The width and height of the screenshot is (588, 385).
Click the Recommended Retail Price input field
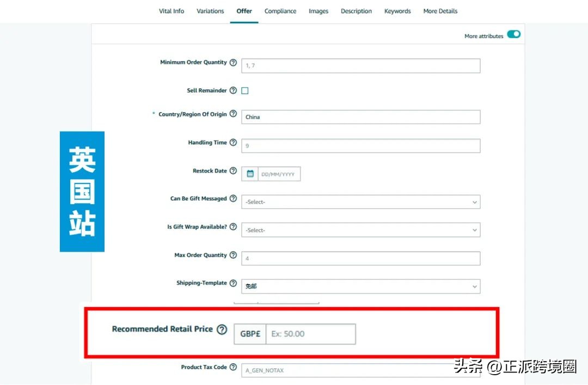click(x=310, y=334)
